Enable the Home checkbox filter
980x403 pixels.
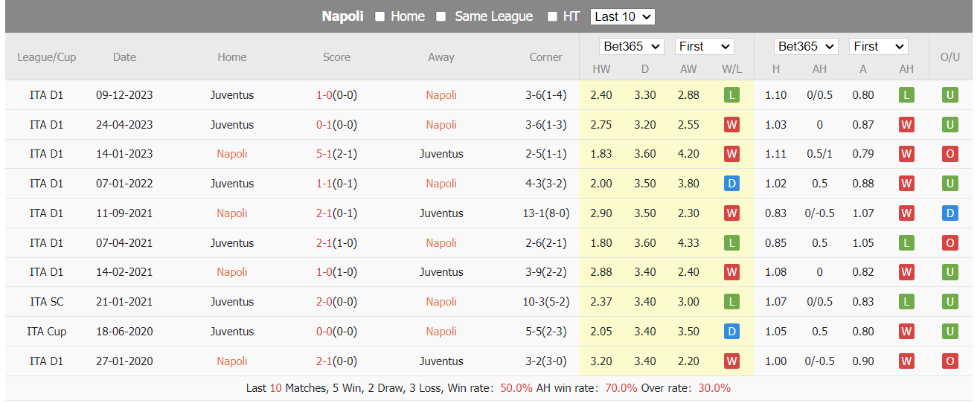tap(379, 16)
